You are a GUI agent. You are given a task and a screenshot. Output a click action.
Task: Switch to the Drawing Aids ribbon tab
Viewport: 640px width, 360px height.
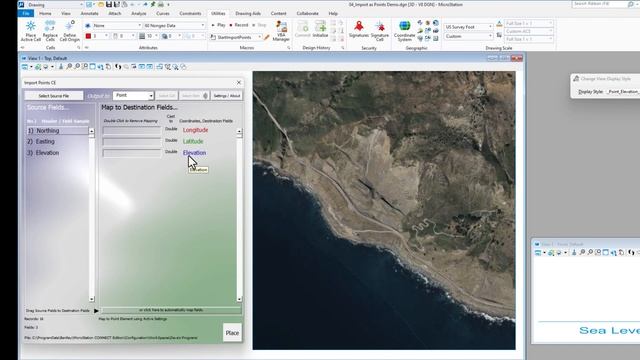pos(248,13)
